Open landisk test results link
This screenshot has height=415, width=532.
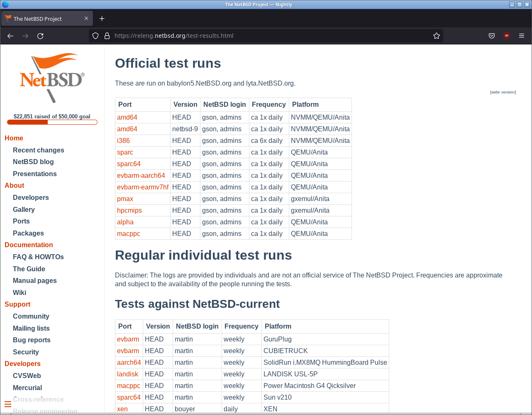[x=127, y=374]
